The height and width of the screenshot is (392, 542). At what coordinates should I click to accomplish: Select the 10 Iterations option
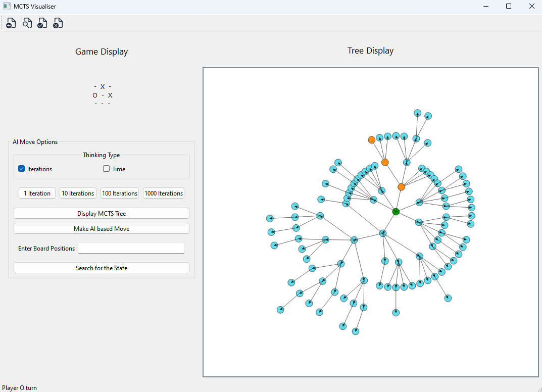point(78,193)
